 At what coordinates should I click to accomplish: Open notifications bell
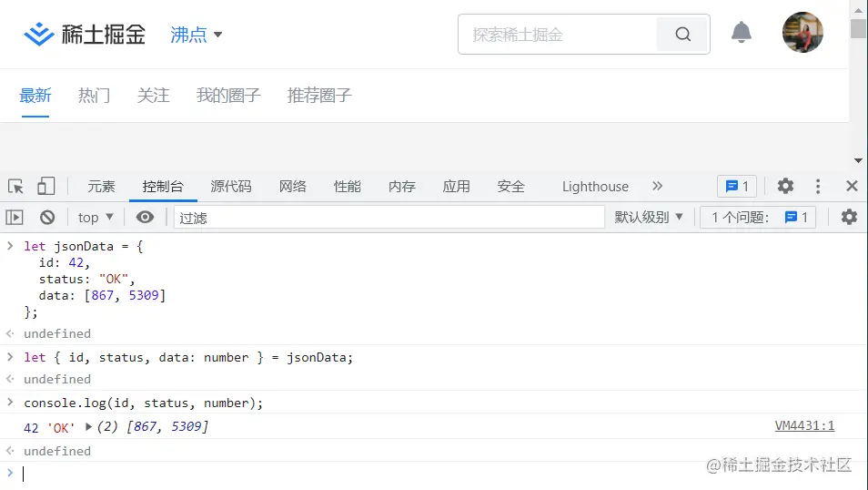point(742,33)
